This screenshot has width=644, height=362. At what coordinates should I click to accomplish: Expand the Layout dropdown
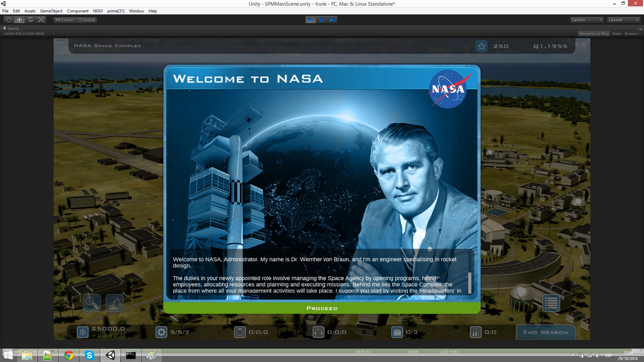point(624,20)
